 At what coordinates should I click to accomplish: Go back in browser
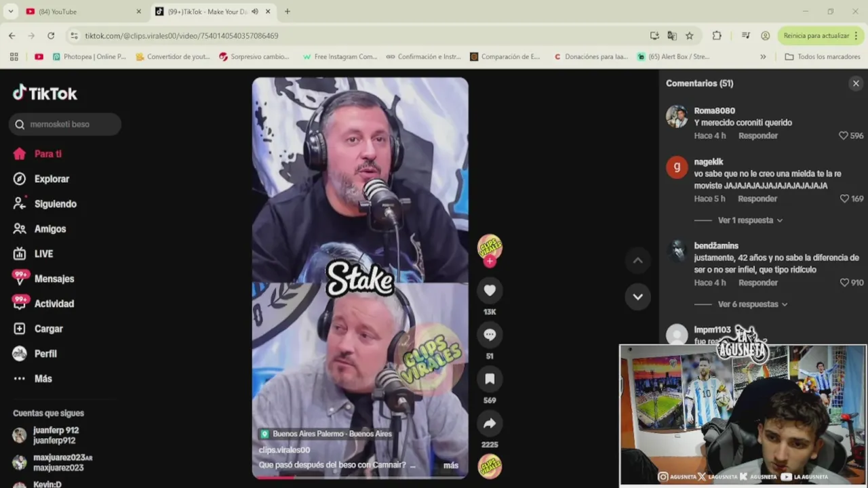click(12, 35)
